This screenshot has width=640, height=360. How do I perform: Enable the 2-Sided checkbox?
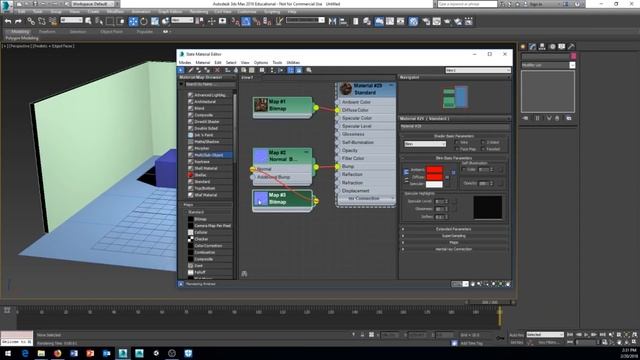(483, 142)
